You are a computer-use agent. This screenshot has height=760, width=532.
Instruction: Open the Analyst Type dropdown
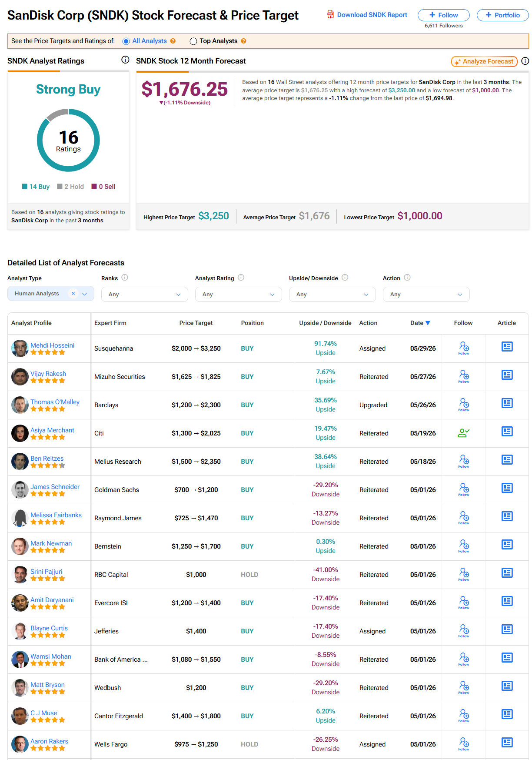pyautogui.click(x=51, y=294)
